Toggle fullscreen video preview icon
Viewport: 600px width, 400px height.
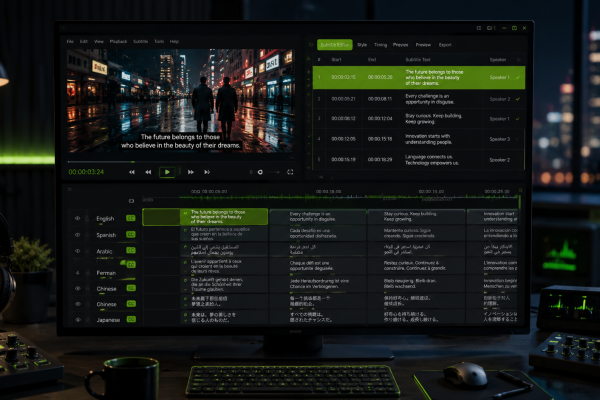click(290, 172)
